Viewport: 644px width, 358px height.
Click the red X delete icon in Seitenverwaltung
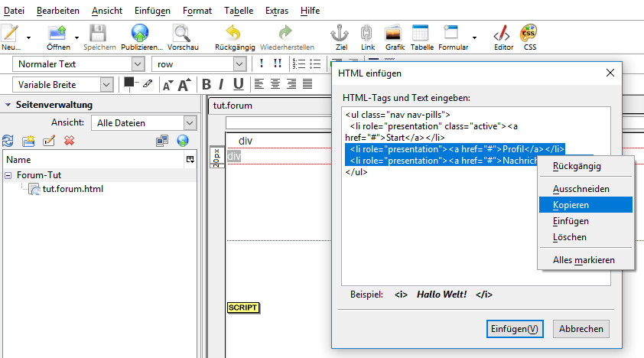coord(69,141)
